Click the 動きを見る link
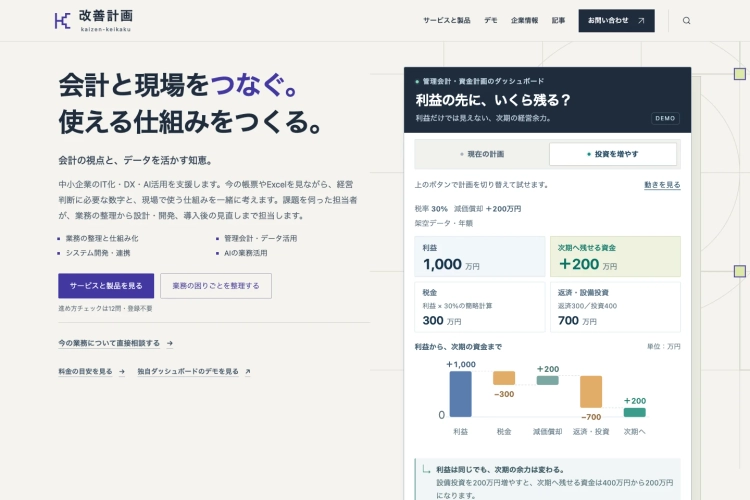Image resolution: width=750 pixels, height=500 pixels. 662,185
